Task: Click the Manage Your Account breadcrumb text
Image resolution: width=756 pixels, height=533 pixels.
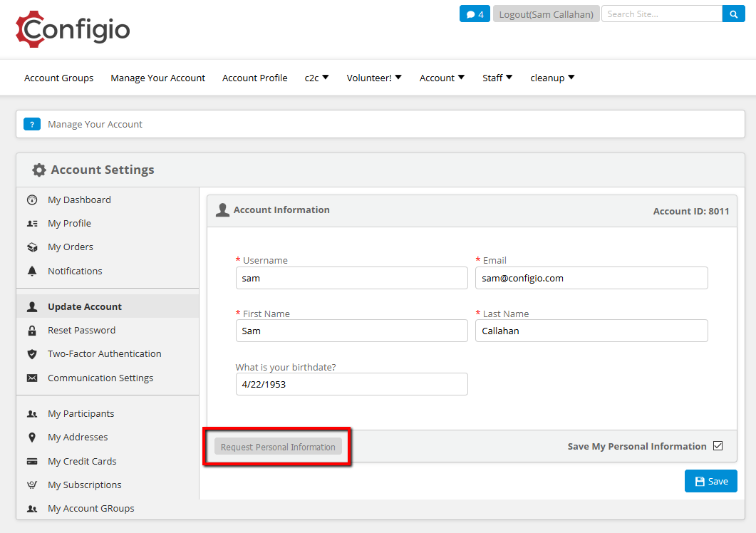Action: 95,125
